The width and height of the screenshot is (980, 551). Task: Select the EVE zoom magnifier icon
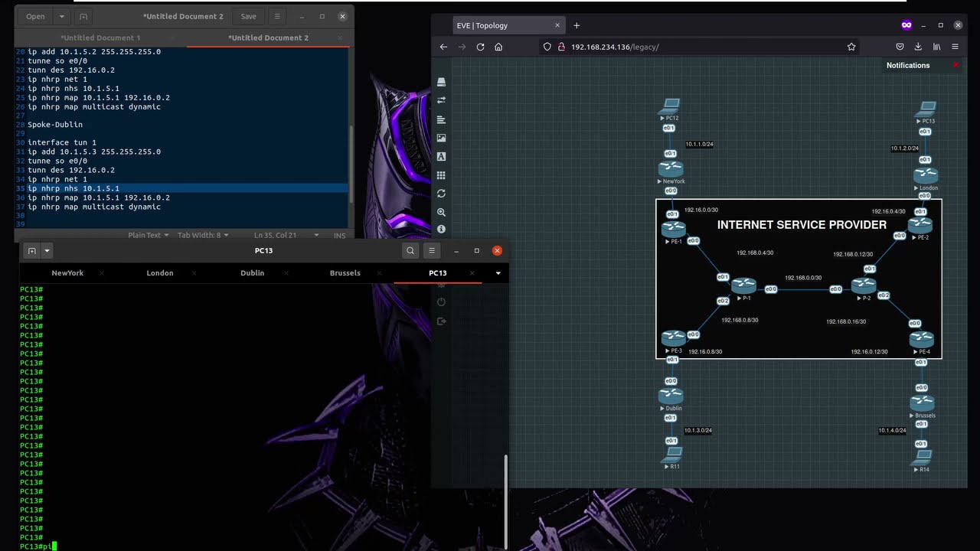coord(441,212)
